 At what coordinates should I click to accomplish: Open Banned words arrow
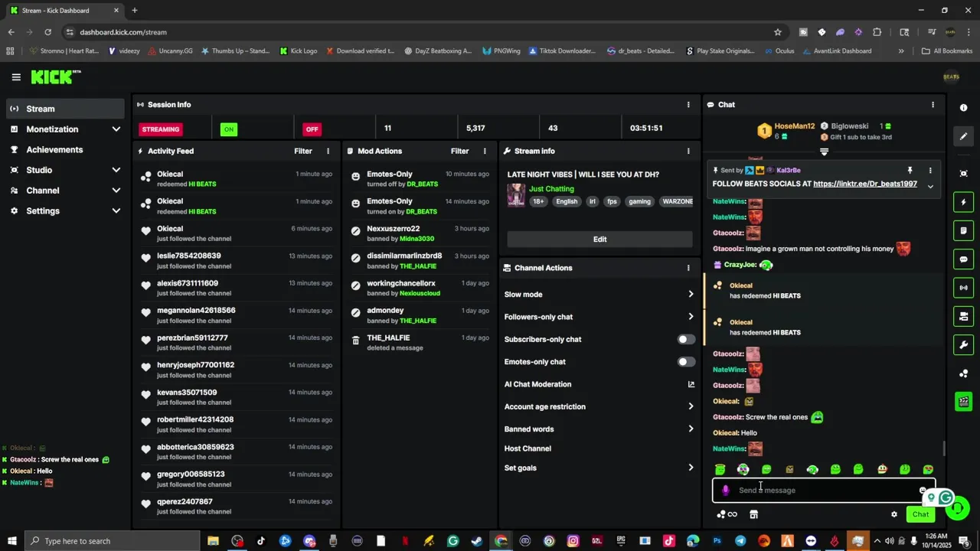coord(691,429)
